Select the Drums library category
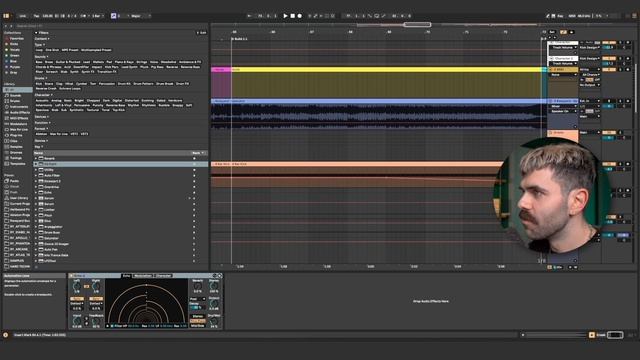Screen dimensions: 640x360 15,101
